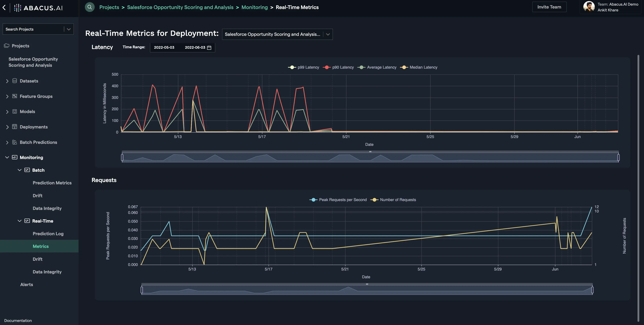This screenshot has height=325, width=644.
Task: Open the deployment selector dropdown
Action: (x=327, y=34)
